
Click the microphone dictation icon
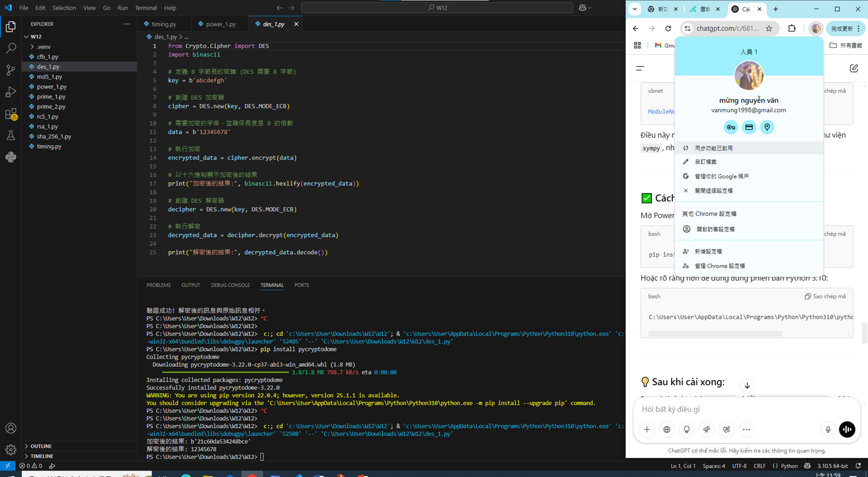tap(828, 430)
